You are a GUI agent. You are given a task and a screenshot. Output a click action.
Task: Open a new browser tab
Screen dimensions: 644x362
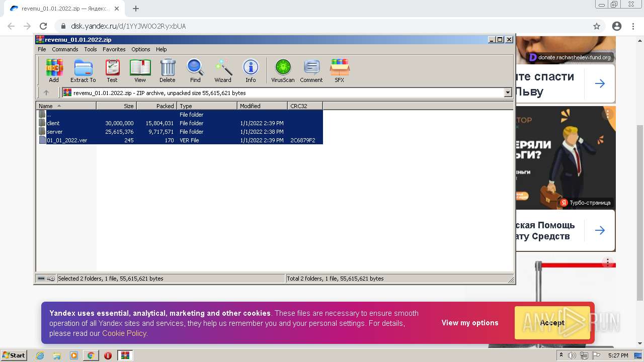pos(136,9)
